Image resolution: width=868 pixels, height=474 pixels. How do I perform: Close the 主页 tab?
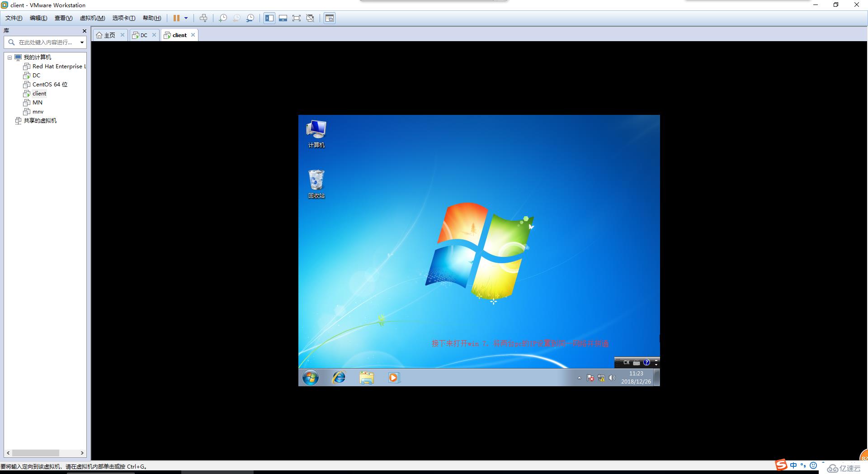[x=123, y=35]
